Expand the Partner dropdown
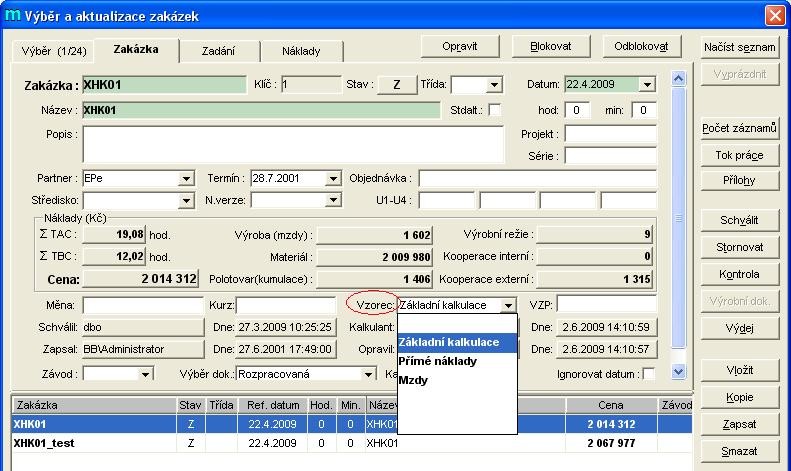The image size is (791, 471). pyautogui.click(x=186, y=179)
